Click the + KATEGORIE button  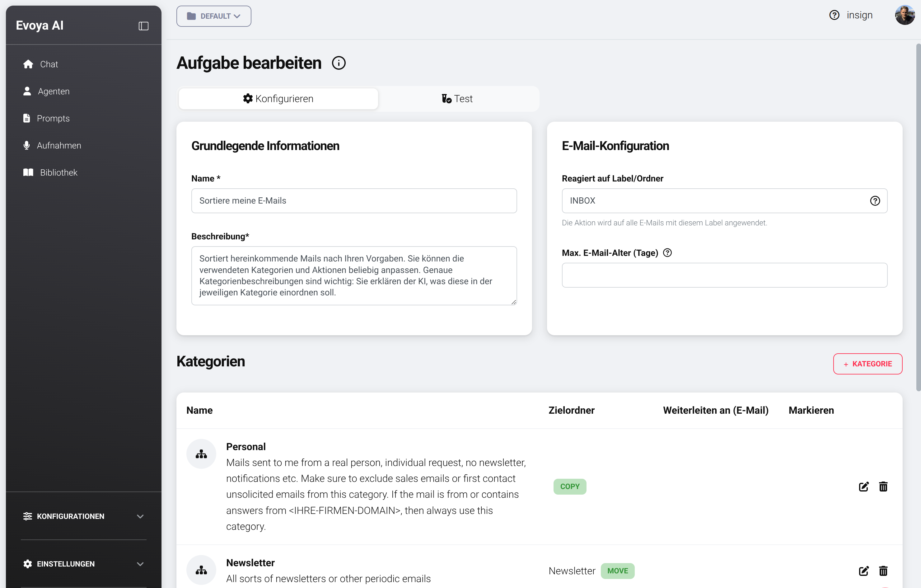pyautogui.click(x=867, y=364)
